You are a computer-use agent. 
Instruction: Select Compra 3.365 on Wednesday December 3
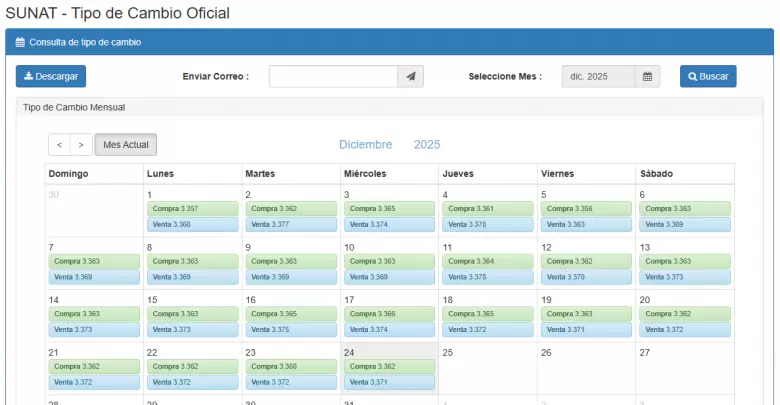389,209
